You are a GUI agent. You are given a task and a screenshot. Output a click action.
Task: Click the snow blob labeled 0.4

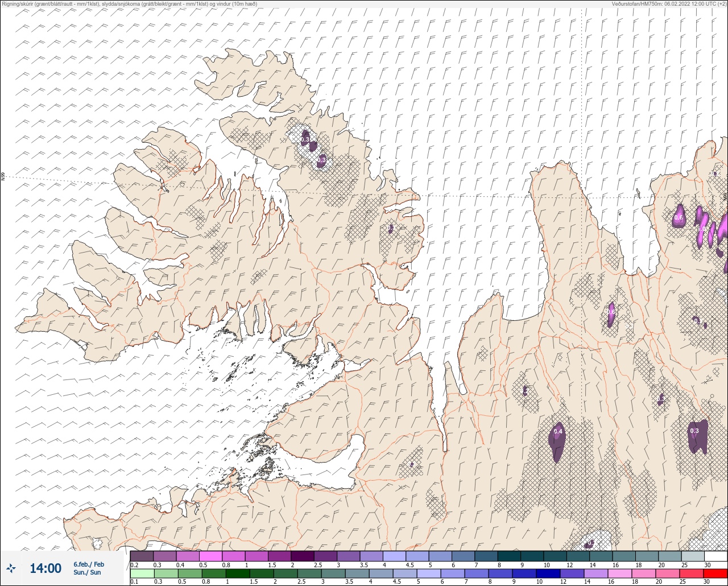[557, 441]
